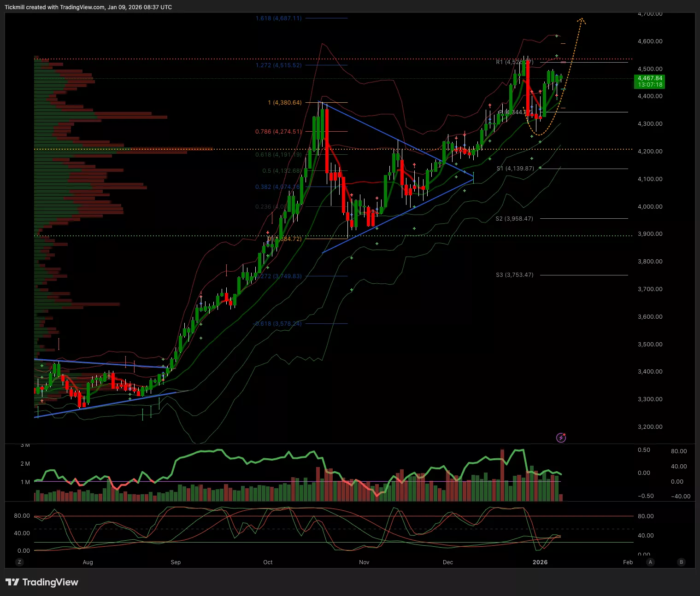Toggle the B scale button at bottom right
The width and height of the screenshot is (700, 596).
click(x=681, y=562)
